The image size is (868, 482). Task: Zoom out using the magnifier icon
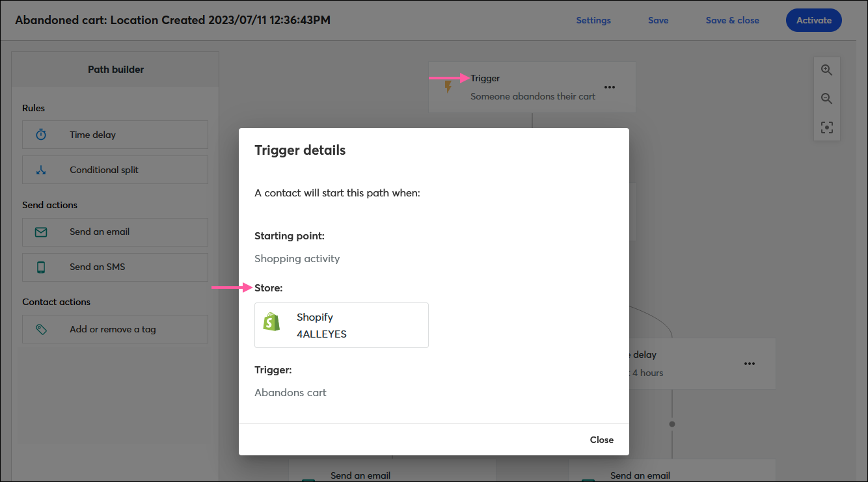(x=826, y=98)
